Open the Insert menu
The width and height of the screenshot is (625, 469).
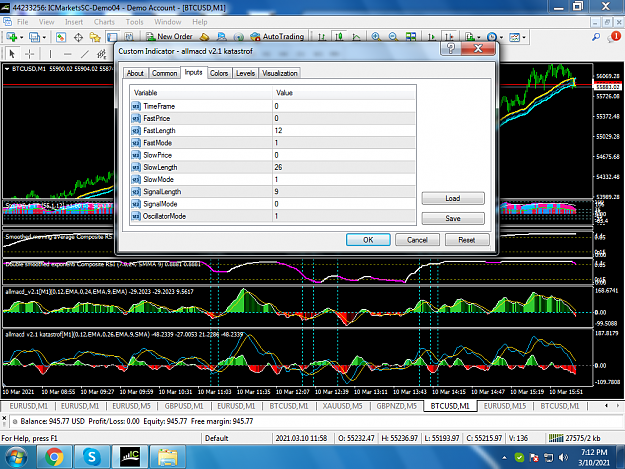(74, 22)
